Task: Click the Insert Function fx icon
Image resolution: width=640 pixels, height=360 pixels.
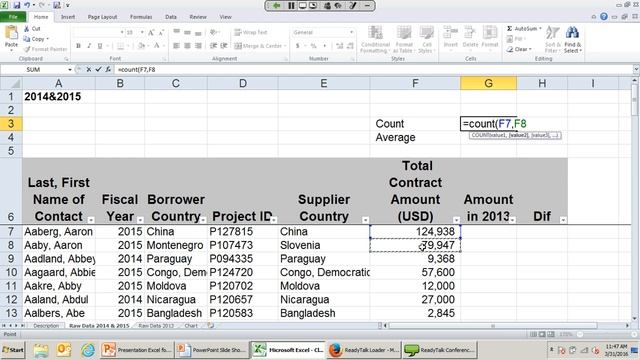Action: point(108,70)
